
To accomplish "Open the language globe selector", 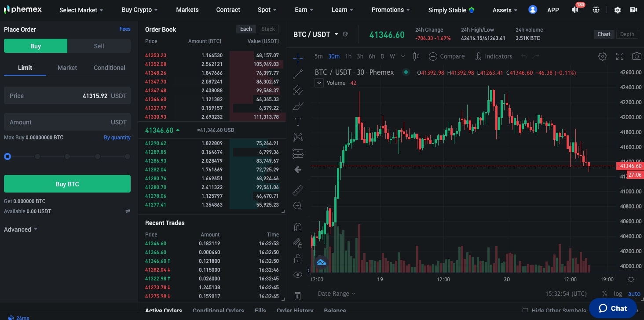I will coord(596,10).
